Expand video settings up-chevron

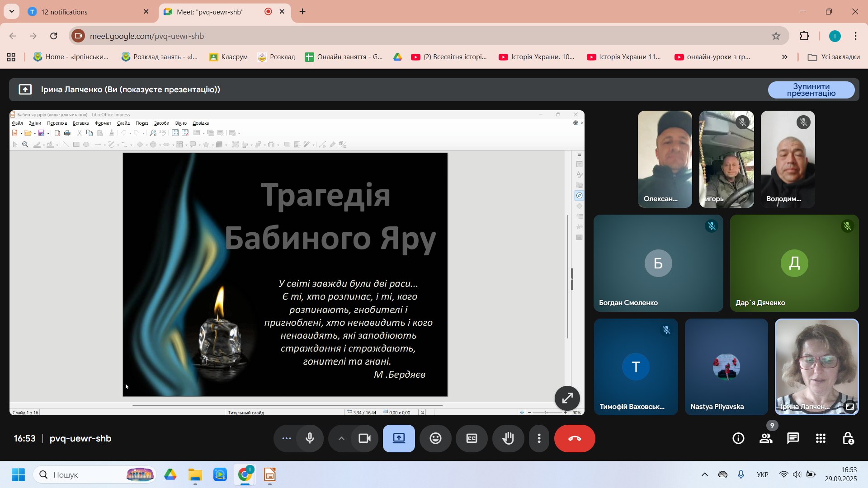tap(341, 438)
